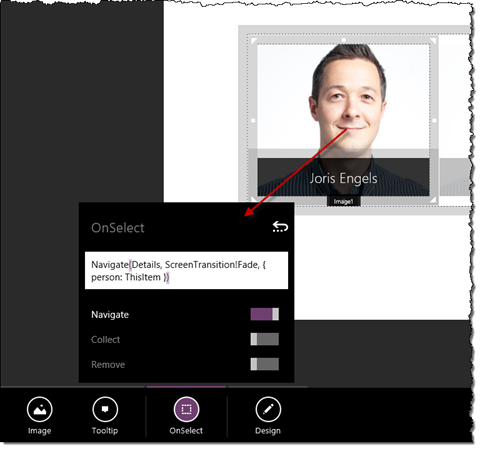This screenshot has height=449, width=480.
Task: Enable the Collect toggle
Action: (x=265, y=339)
